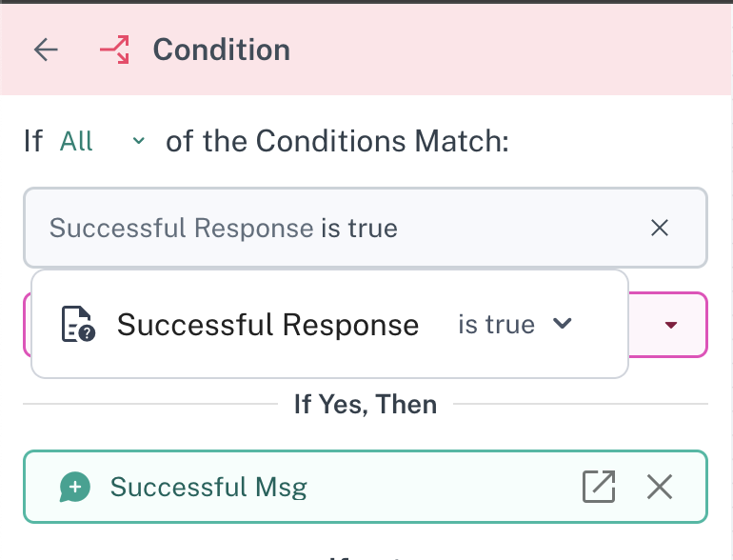Expand the 'is true' operator dropdown

(562, 324)
